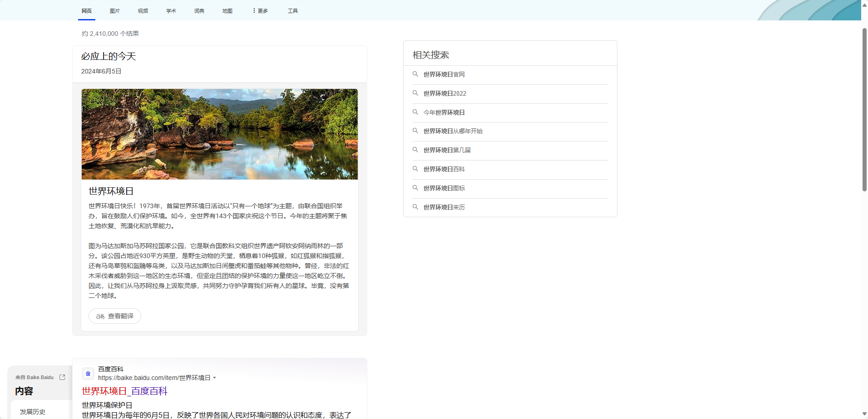Select the 学术 tab
The width and height of the screenshot is (868, 419).
click(x=171, y=11)
